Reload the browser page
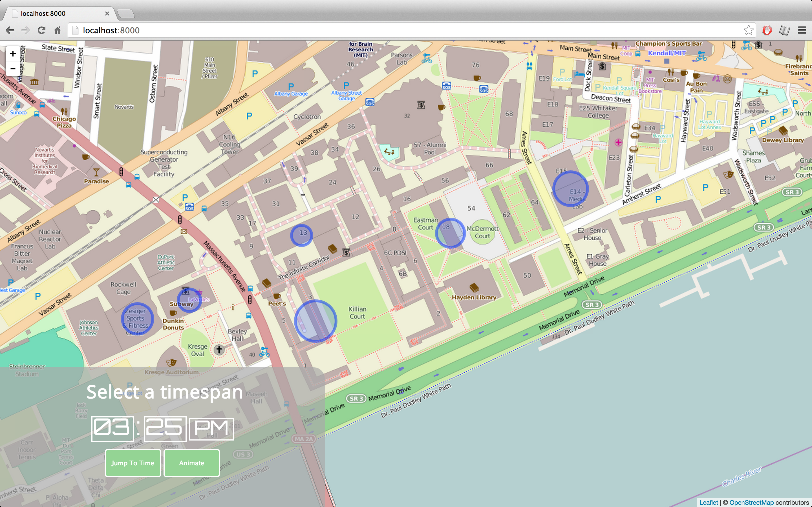The image size is (812, 507). [42, 30]
